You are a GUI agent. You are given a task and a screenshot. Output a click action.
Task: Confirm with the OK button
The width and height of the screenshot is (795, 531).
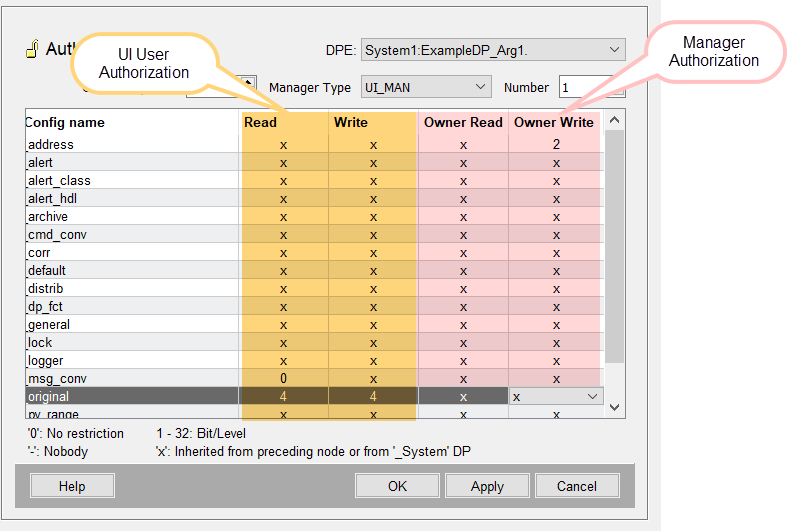point(397,486)
